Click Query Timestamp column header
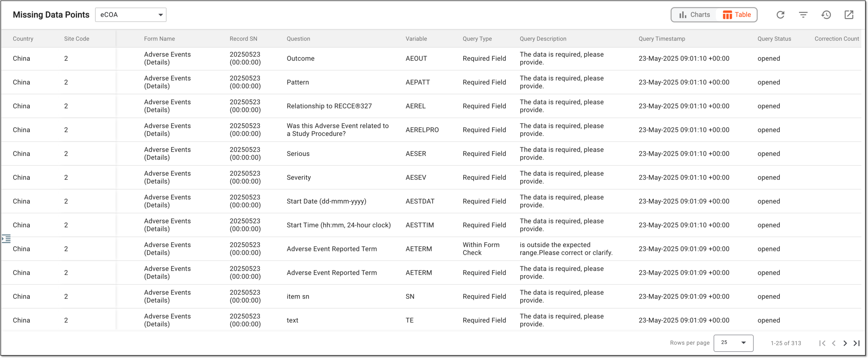The width and height of the screenshot is (868, 358). pos(662,39)
